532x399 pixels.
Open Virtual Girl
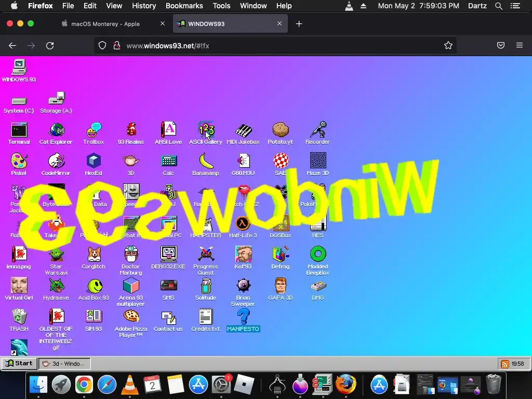point(19,289)
